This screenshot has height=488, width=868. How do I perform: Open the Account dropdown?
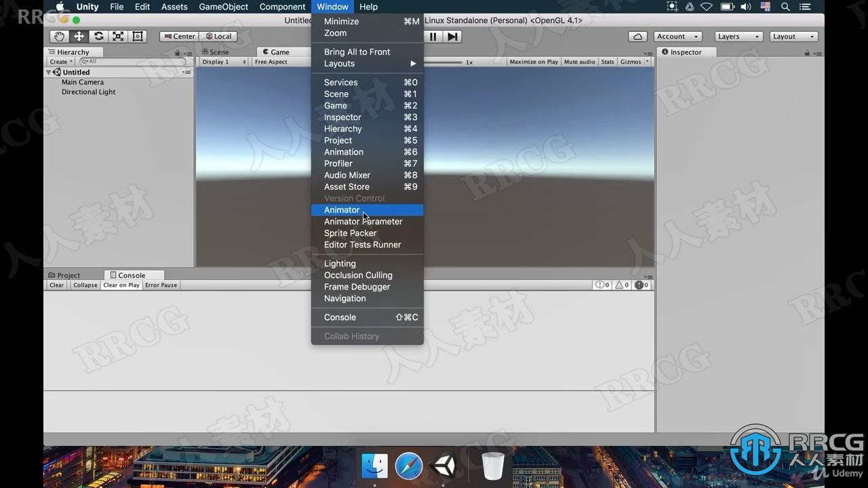pos(677,37)
